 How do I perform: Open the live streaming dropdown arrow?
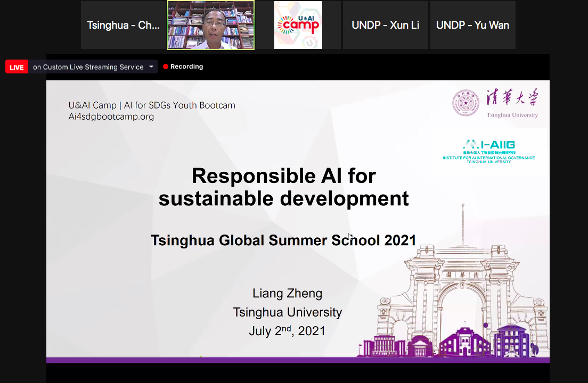pyautogui.click(x=151, y=66)
